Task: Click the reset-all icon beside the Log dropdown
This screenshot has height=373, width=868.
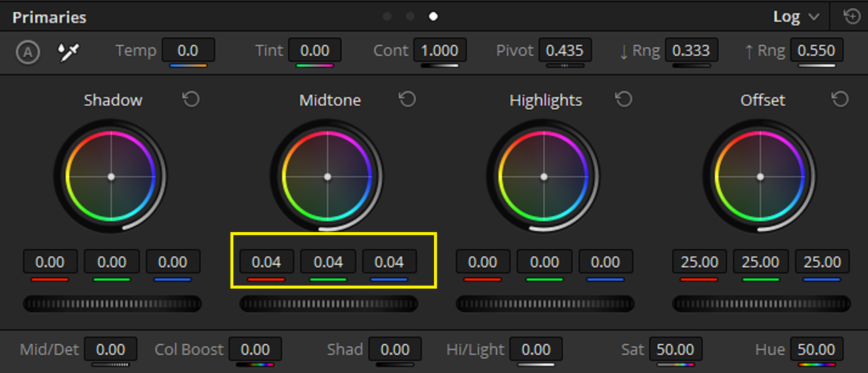Action: (852, 16)
